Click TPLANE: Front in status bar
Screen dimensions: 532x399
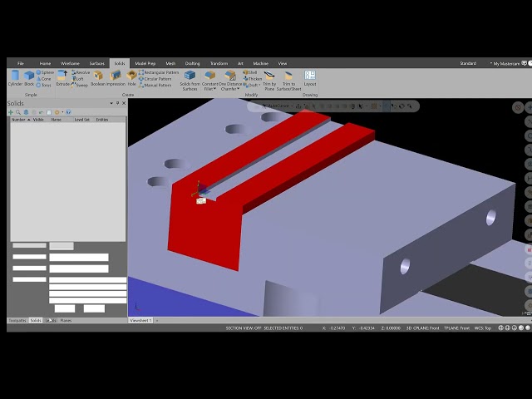[x=456, y=328]
